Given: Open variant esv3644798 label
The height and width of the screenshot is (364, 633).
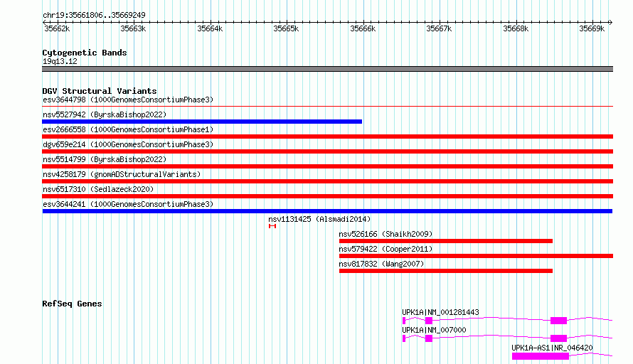Looking at the screenshot, I should click(128, 100).
